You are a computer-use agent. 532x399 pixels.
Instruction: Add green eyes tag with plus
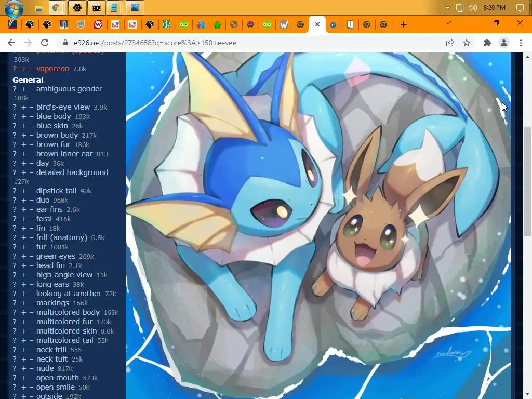[x=24, y=257]
